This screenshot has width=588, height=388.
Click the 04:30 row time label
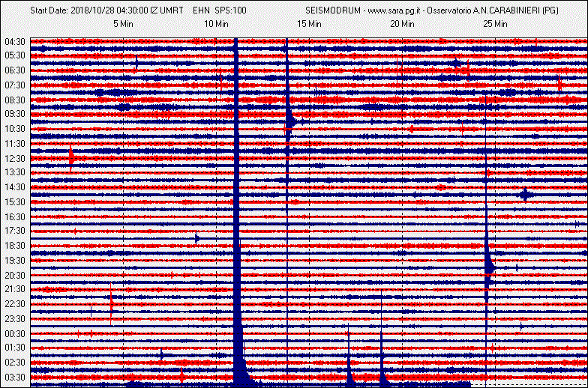pyautogui.click(x=16, y=41)
